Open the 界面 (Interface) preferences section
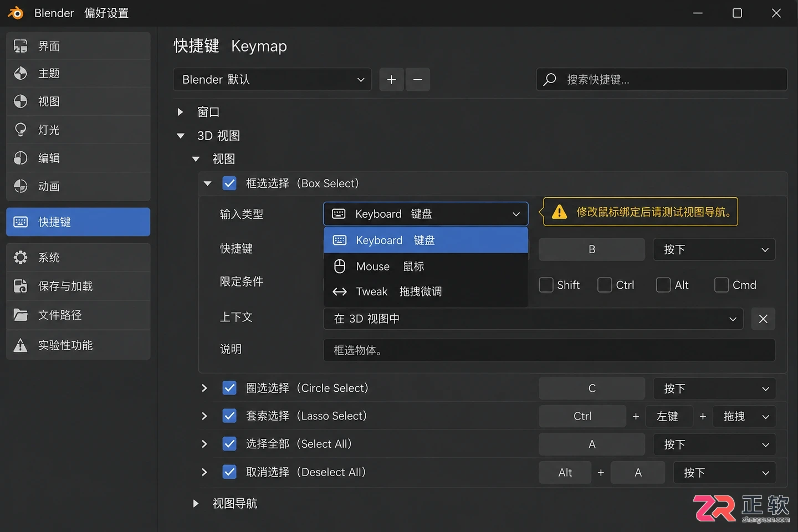Viewport: 798px width, 532px height. tap(78, 46)
